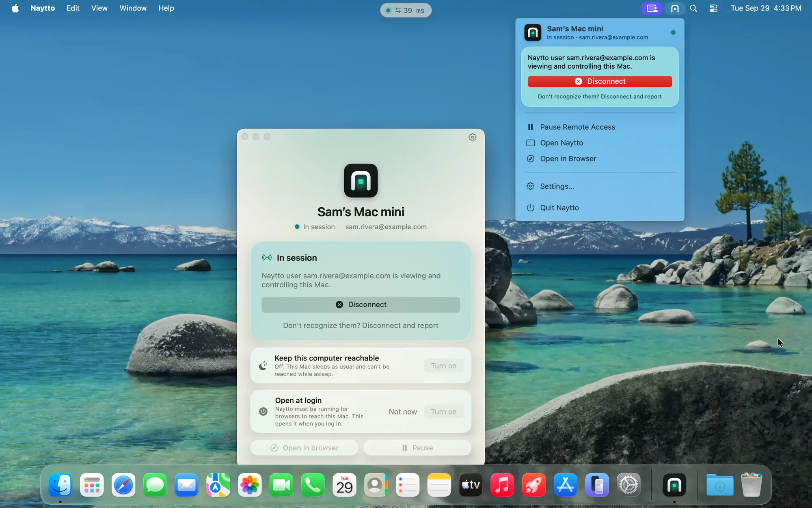Open the View menu

(99, 8)
